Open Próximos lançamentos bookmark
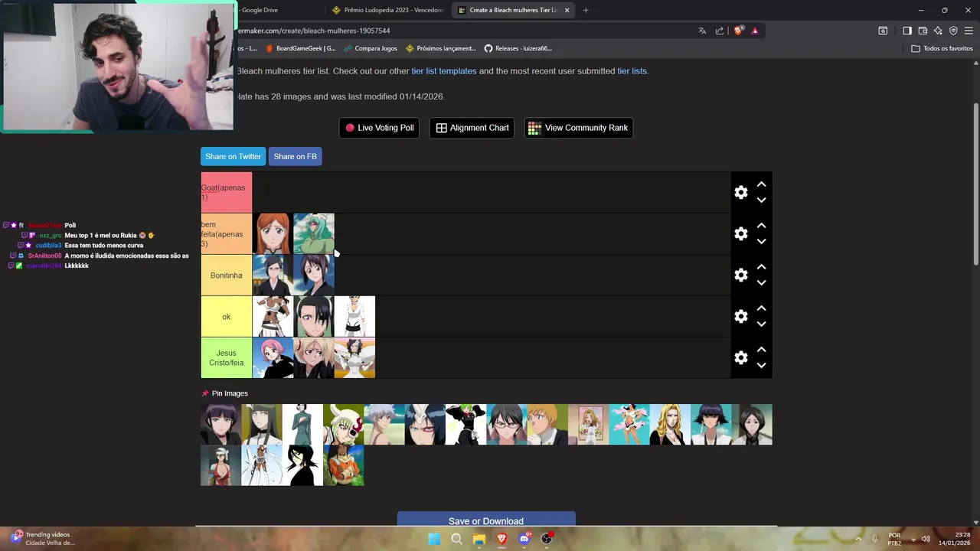This screenshot has height=551, width=980. (x=441, y=48)
